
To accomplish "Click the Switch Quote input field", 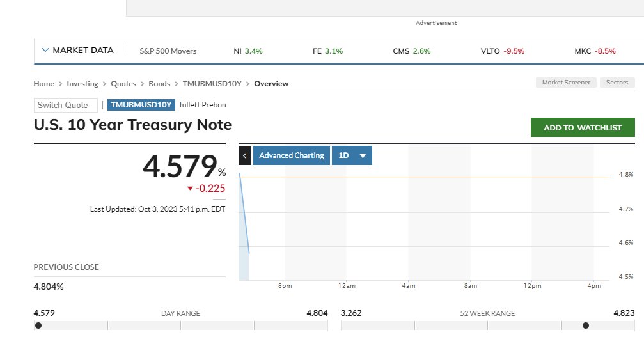I will pos(66,105).
